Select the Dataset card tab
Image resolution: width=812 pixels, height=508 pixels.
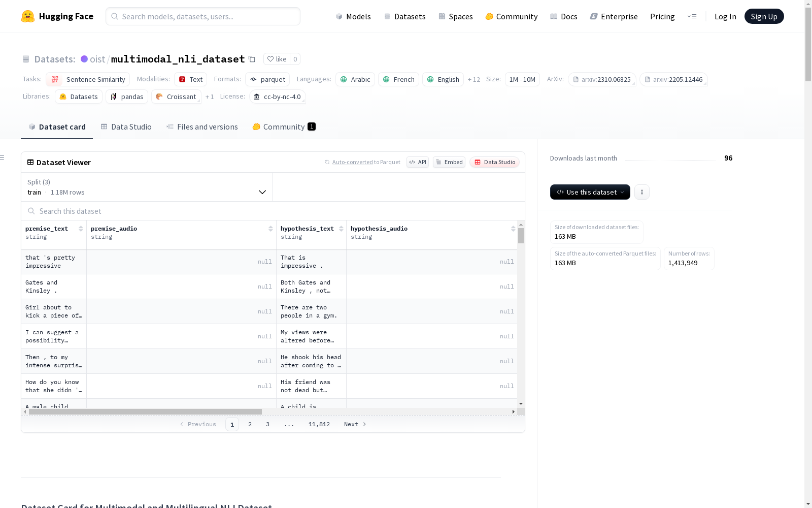tap(57, 126)
